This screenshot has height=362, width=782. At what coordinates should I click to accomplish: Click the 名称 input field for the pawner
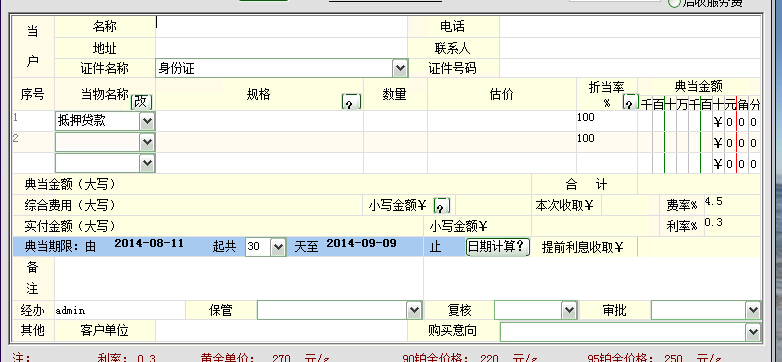click(x=281, y=26)
